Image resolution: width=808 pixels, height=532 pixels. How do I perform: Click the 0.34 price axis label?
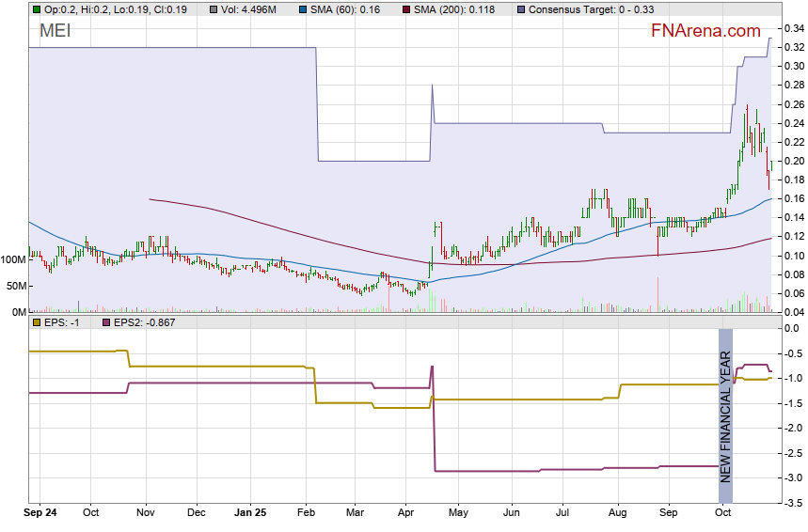click(x=794, y=27)
